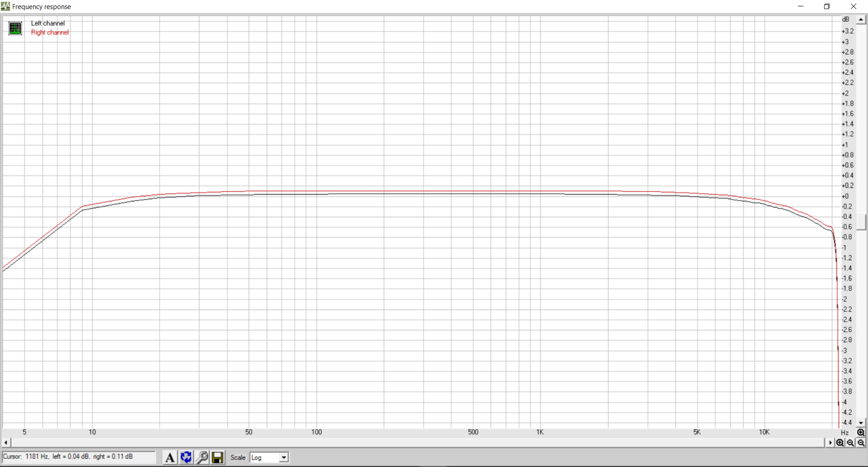868x467 pixels.
Task: Save the graph using floppy disk icon
Action: click(218, 458)
